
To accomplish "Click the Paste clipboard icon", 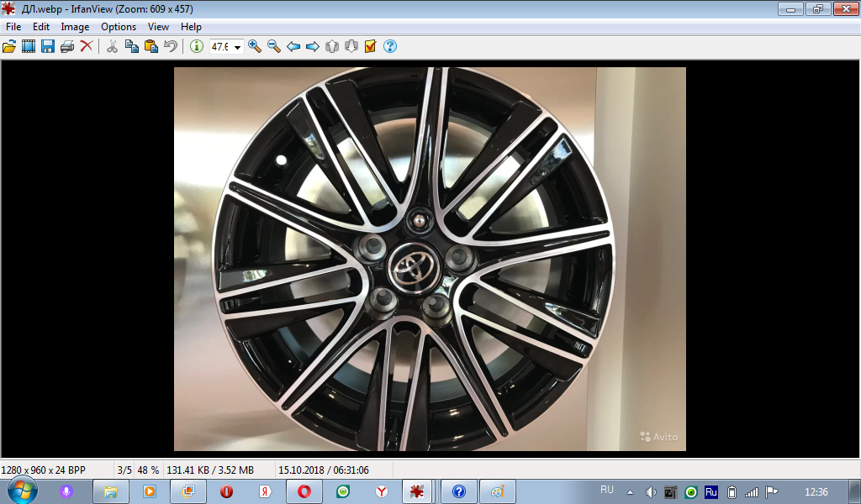I will [x=151, y=46].
